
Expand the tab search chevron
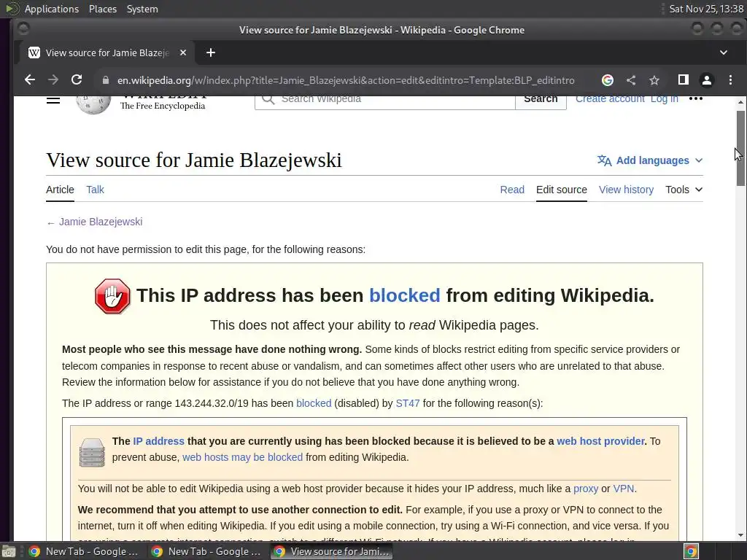(723, 52)
